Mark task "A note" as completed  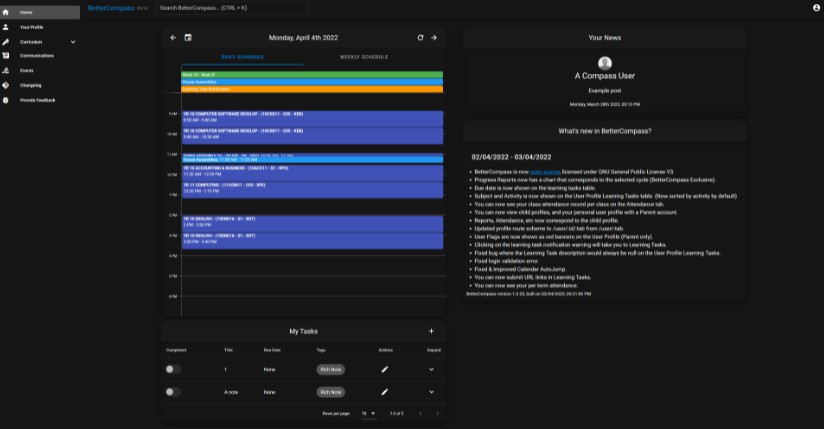tap(174, 392)
